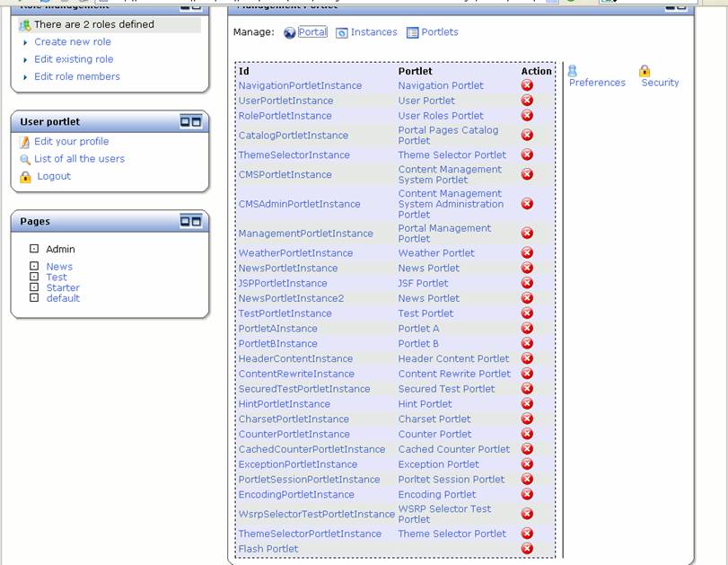Click the Preferences person icon
728x565 pixels.
pos(573,71)
